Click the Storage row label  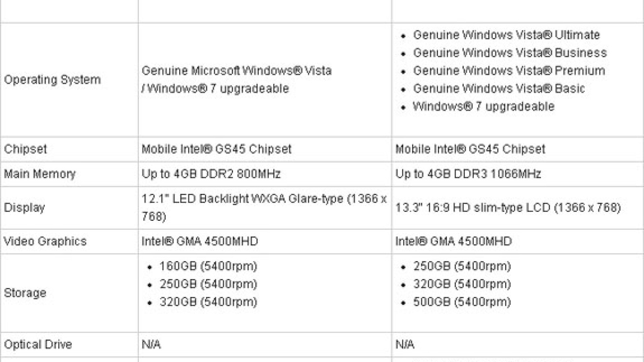[x=25, y=293]
